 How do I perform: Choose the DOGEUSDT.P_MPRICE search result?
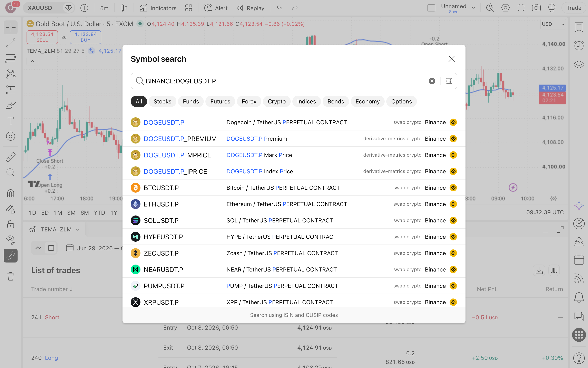pos(294,155)
